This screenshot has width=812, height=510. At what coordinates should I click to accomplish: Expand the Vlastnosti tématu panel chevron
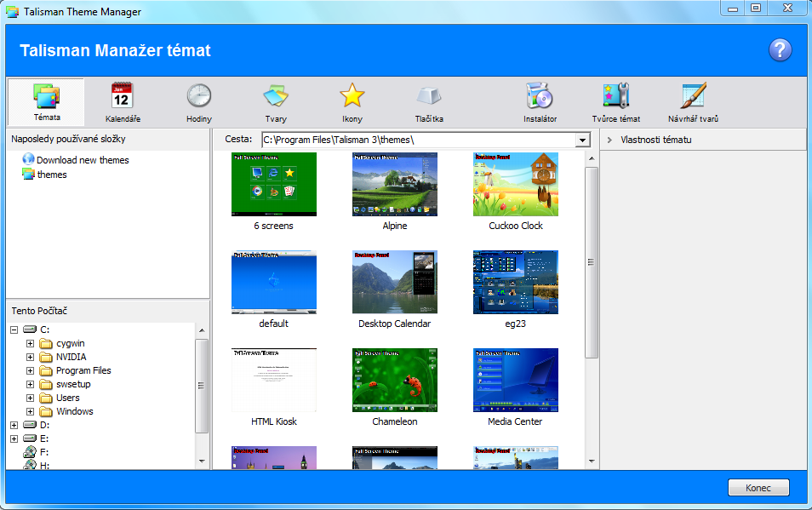pyautogui.click(x=609, y=140)
